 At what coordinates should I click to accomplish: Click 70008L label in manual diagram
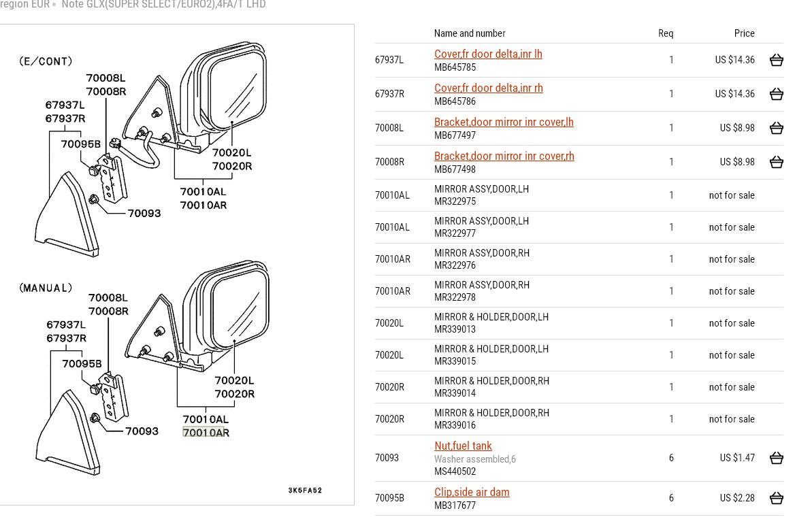pos(108,298)
